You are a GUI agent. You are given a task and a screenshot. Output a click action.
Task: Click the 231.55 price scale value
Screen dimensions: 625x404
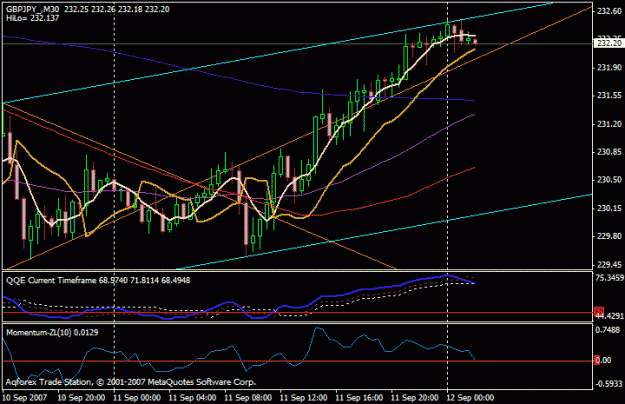coord(609,96)
